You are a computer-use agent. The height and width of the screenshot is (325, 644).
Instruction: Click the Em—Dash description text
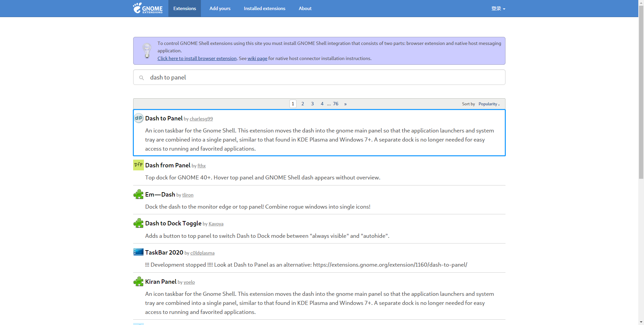point(258,207)
